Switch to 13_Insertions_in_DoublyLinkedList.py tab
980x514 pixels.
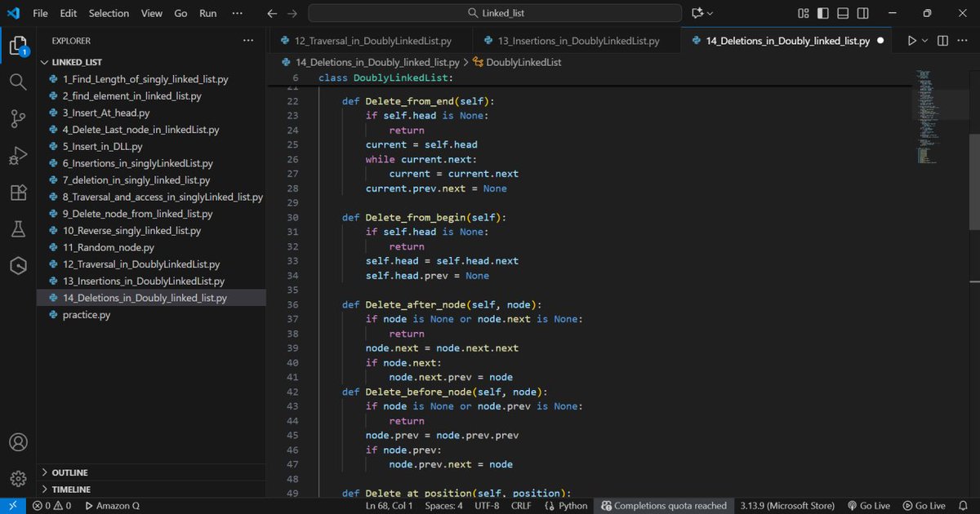(578, 41)
